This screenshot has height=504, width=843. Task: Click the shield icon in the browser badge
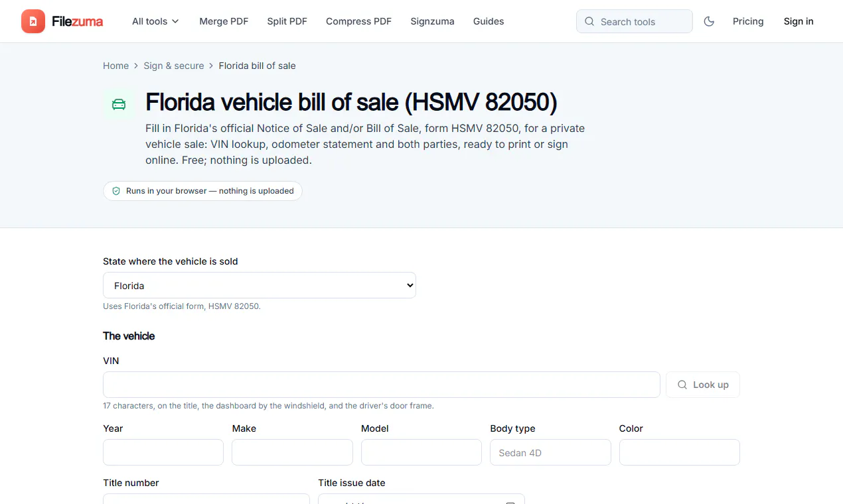coord(116,191)
